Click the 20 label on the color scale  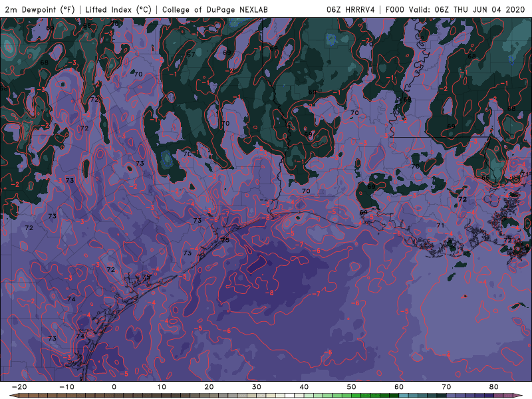click(209, 387)
